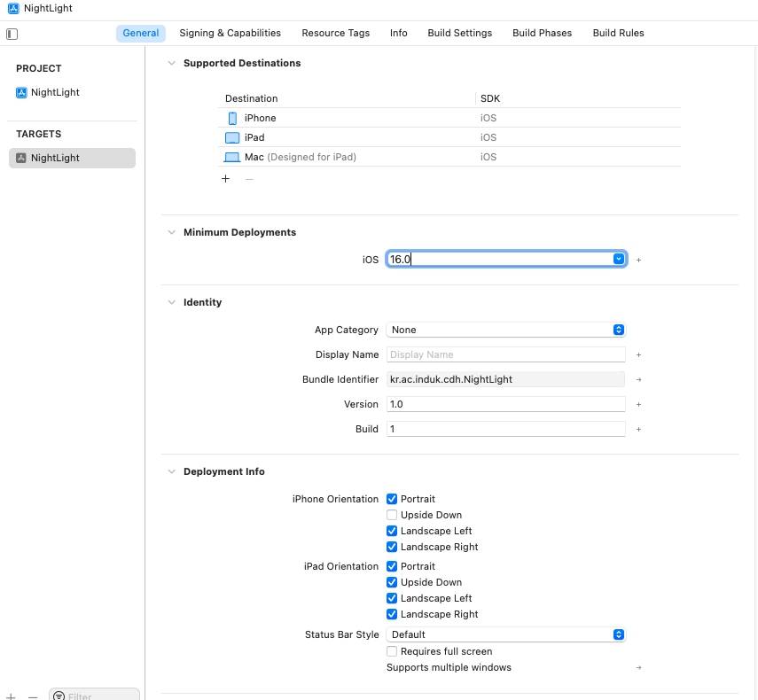The width and height of the screenshot is (758, 700).
Task: Add a new supported destination with plus
Action: pos(226,179)
